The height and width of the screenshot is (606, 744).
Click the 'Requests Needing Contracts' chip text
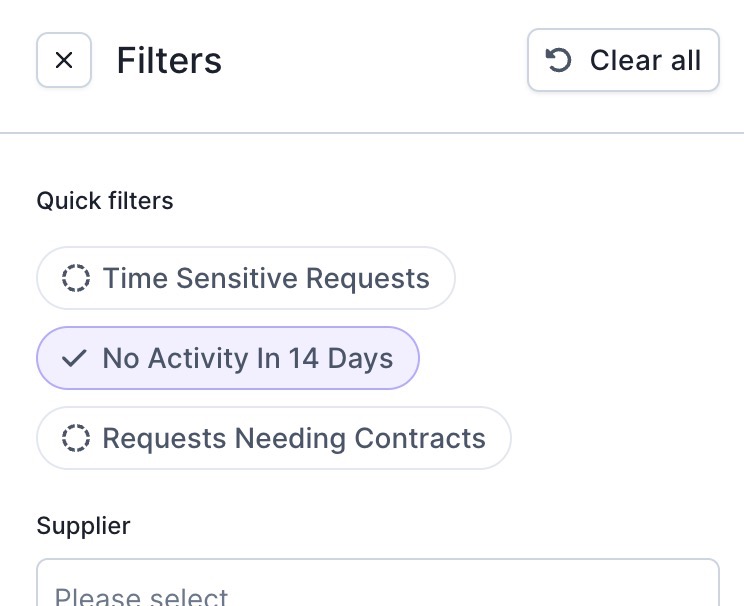pyautogui.click(x=294, y=438)
